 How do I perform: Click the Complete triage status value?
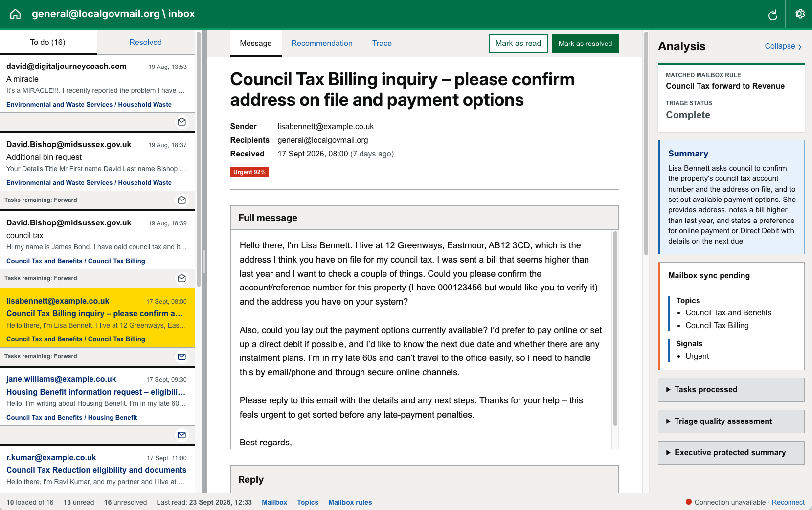point(688,115)
